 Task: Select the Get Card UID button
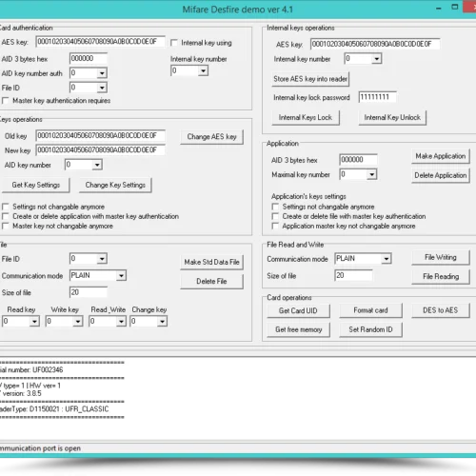pyautogui.click(x=298, y=310)
